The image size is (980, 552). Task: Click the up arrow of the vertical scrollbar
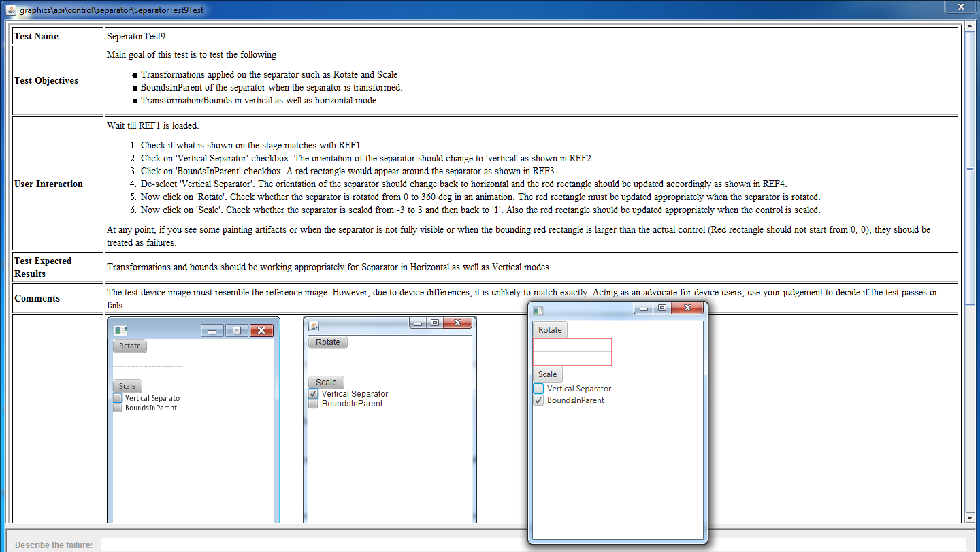pyautogui.click(x=969, y=27)
